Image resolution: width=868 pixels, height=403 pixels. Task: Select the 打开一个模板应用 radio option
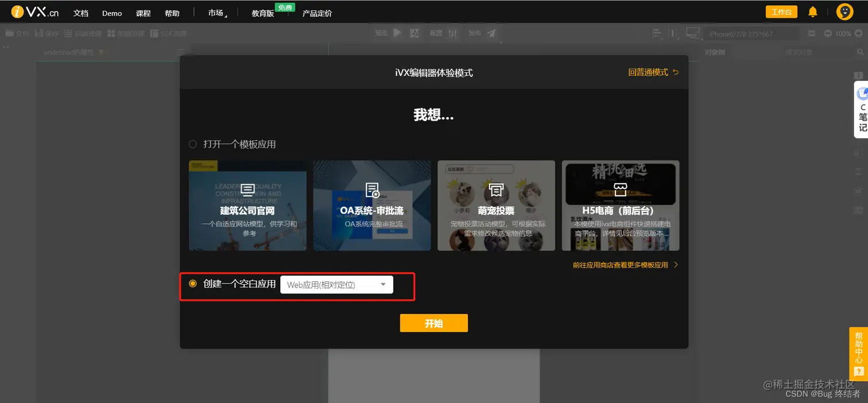click(x=193, y=144)
